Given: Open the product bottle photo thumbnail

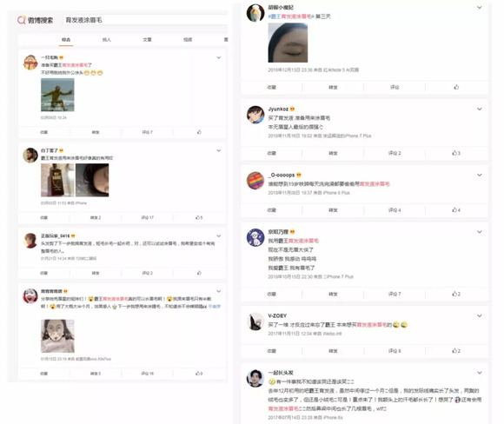Looking at the screenshot, I should [x=57, y=180].
